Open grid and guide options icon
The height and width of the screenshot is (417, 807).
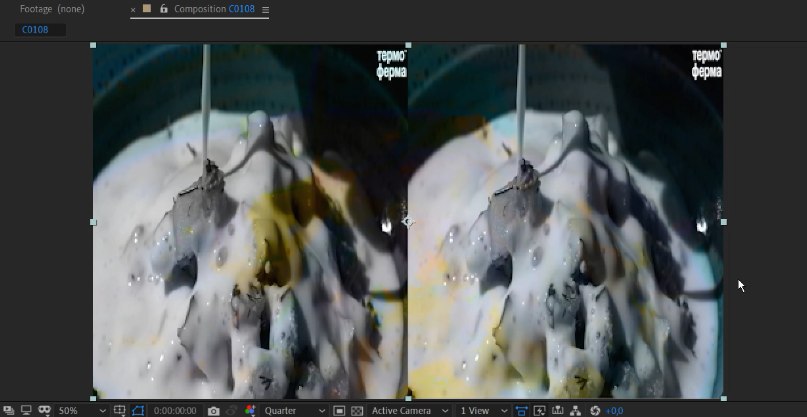119,410
